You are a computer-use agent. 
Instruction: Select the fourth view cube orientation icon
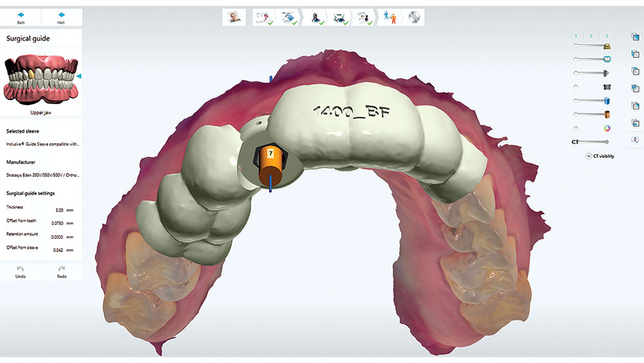pyautogui.click(x=635, y=88)
